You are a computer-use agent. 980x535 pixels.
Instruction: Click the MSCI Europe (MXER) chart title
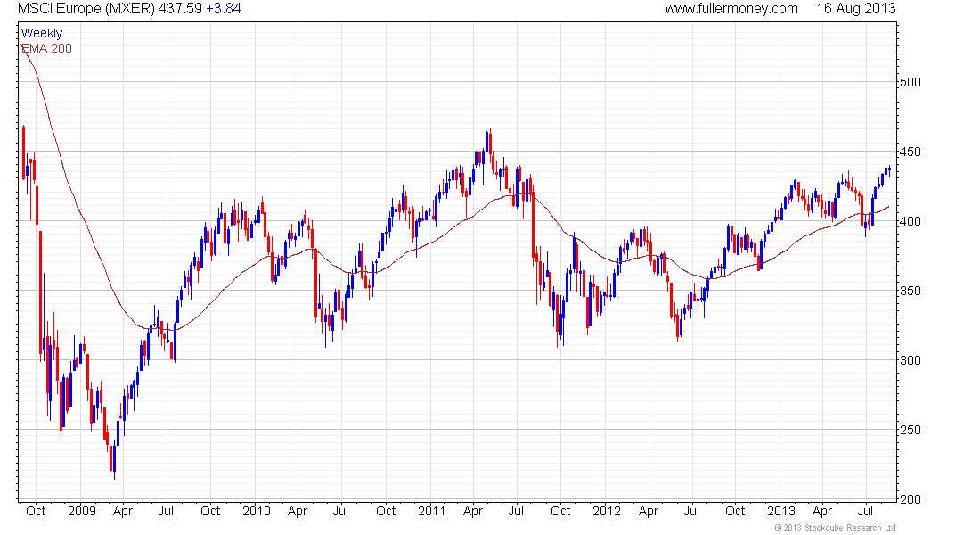(x=86, y=9)
